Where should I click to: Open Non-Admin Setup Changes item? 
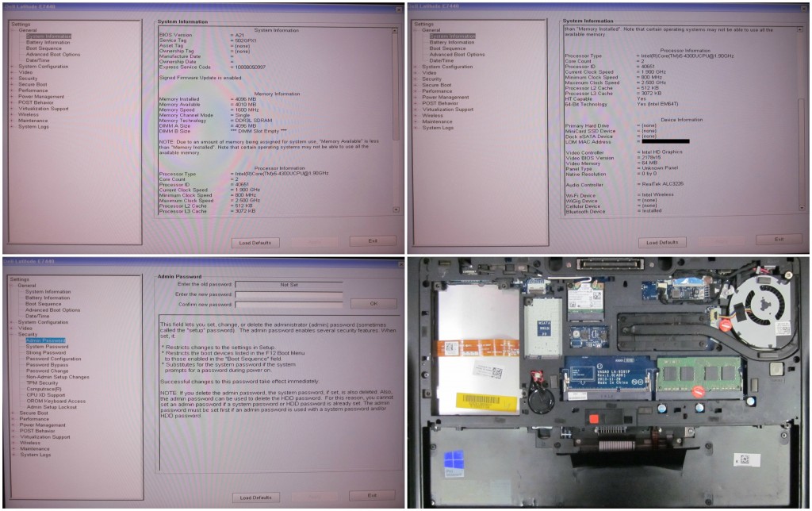click(57, 377)
